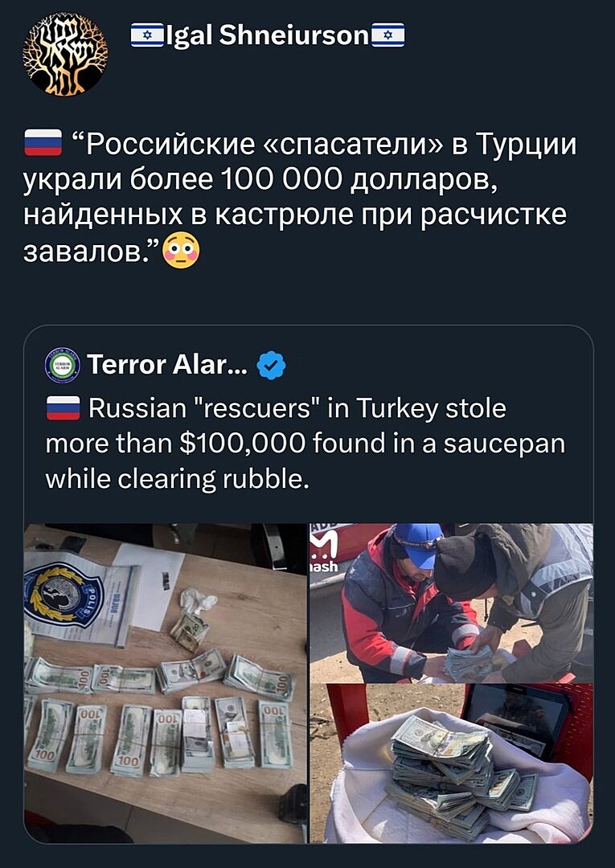
Task: Open the photo of two men counting money
Action: click(451, 604)
